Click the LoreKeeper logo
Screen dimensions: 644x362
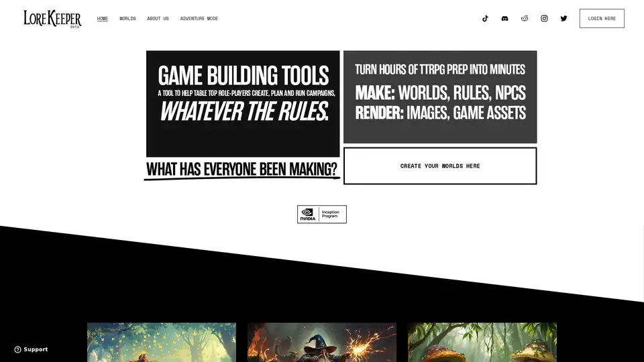(52, 19)
